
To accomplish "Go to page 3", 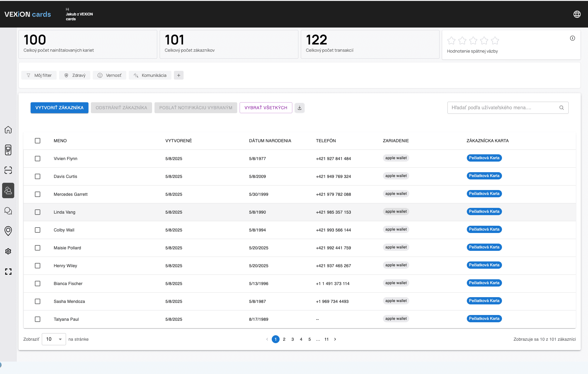I will tap(293, 339).
